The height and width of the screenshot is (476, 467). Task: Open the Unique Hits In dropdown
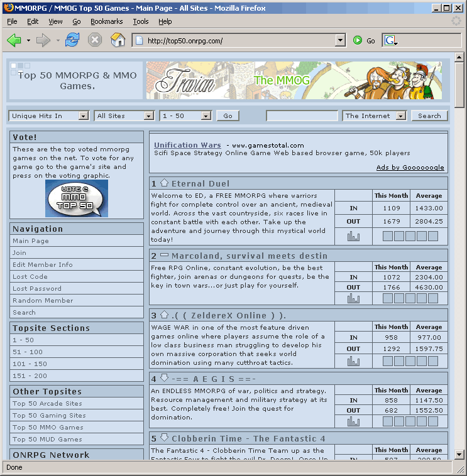coord(49,116)
